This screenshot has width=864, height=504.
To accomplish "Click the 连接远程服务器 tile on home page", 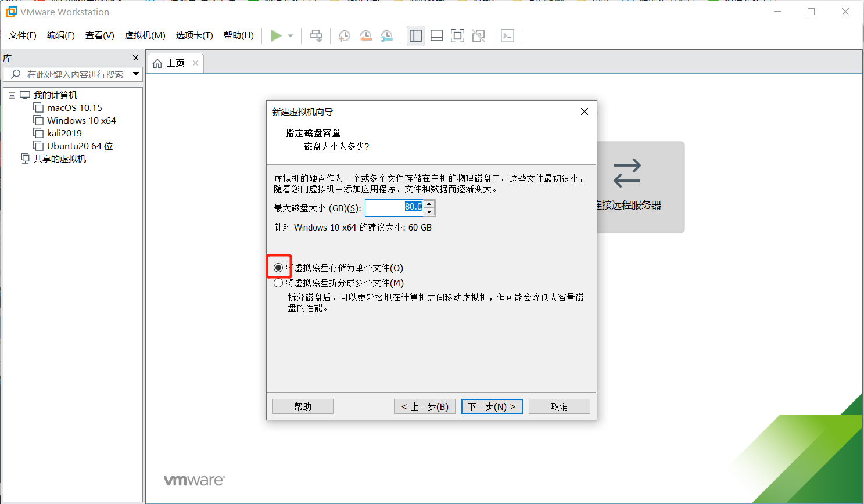I will click(x=640, y=187).
